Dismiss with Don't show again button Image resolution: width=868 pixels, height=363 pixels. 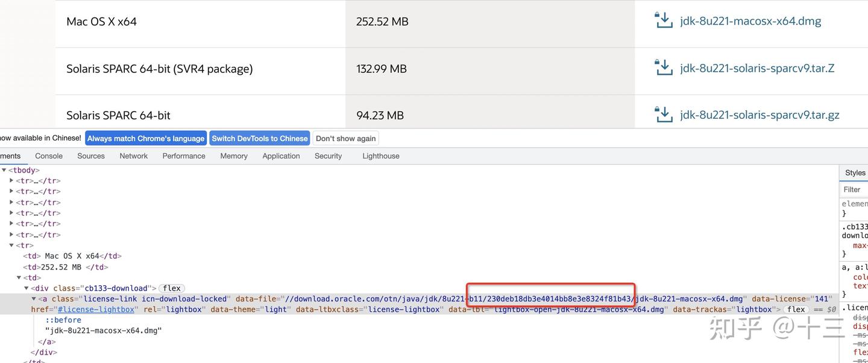[x=345, y=138]
